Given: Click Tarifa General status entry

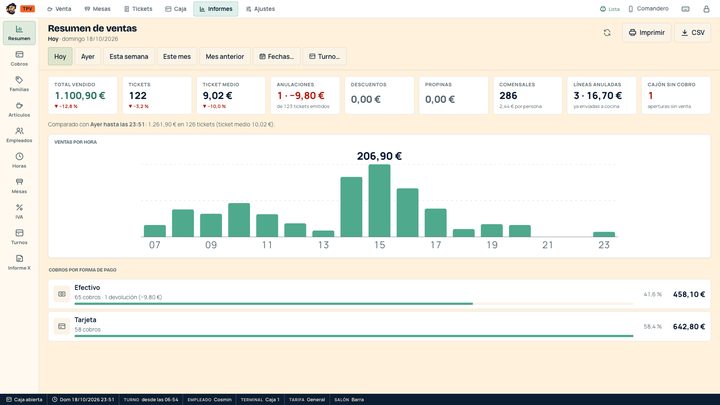Looking at the screenshot, I should tap(307, 399).
